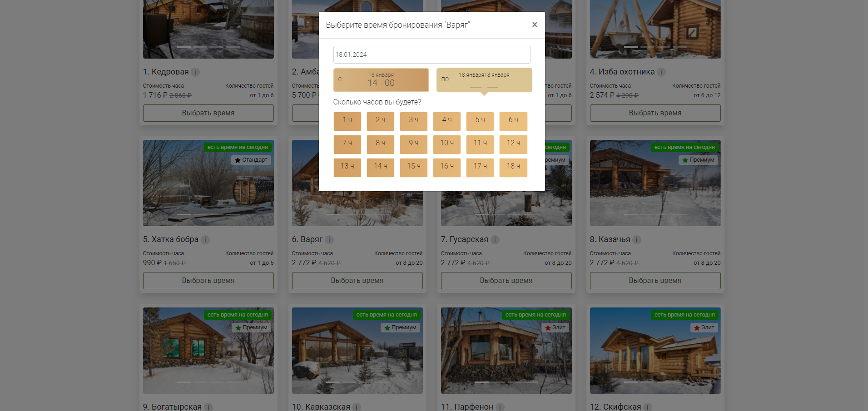Open info icon next to Кедровая

click(x=195, y=72)
